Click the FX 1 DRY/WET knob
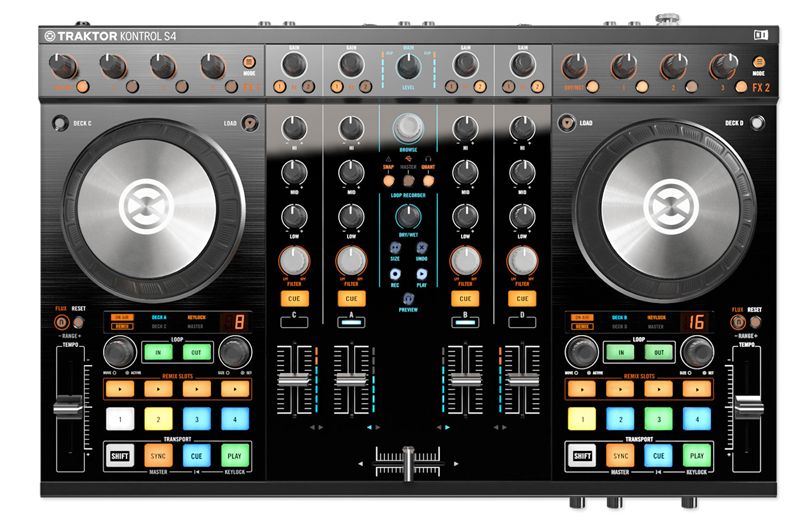The height and width of the screenshot is (532, 800). [63, 65]
